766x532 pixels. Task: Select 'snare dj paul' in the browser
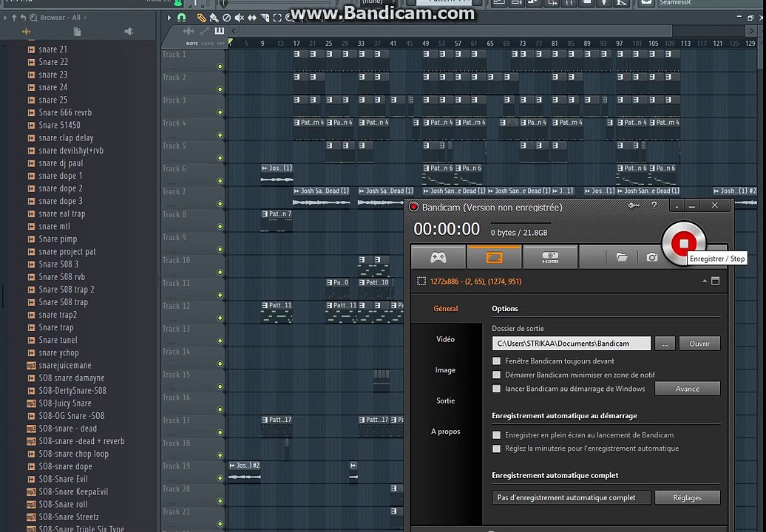[61, 163]
